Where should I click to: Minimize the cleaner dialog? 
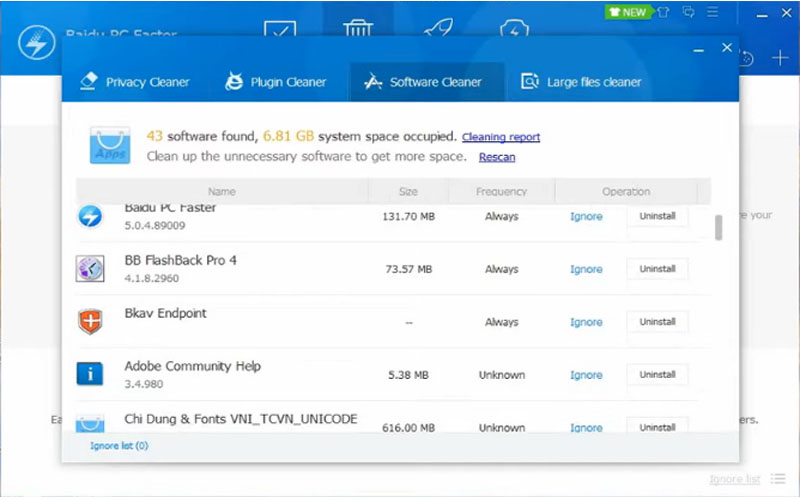[698, 50]
